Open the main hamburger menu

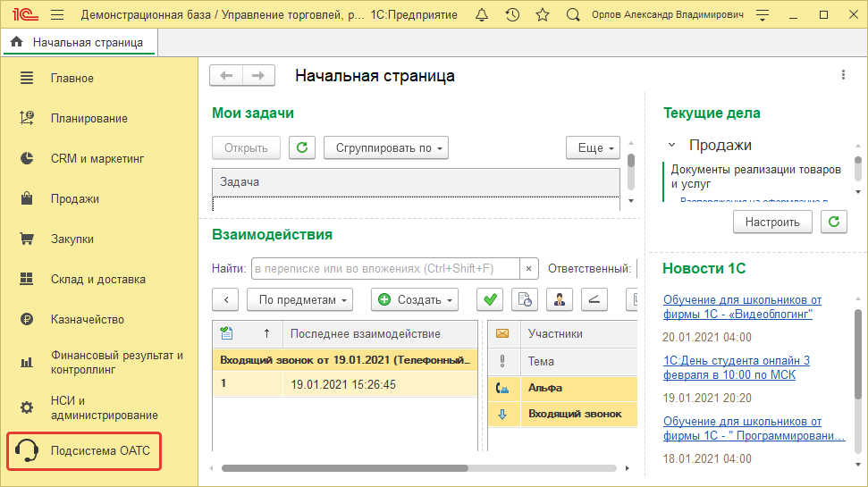[x=57, y=15]
